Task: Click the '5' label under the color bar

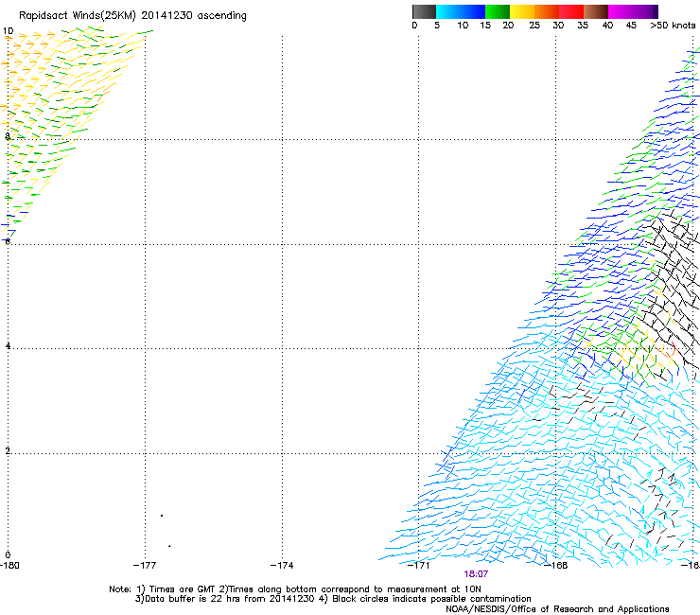Action: [437, 26]
